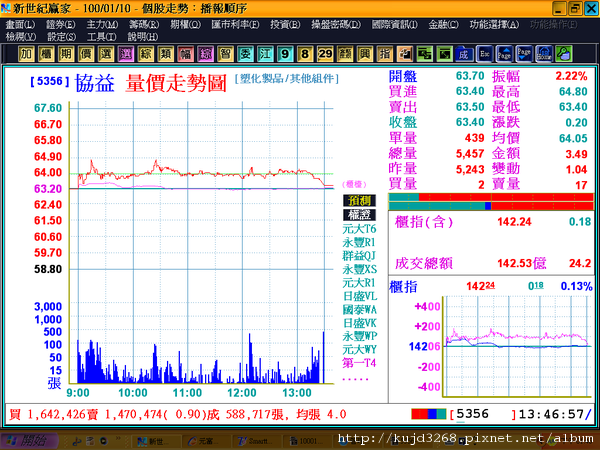
Task: Click the Page Down toolbar button
Action: point(524,54)
